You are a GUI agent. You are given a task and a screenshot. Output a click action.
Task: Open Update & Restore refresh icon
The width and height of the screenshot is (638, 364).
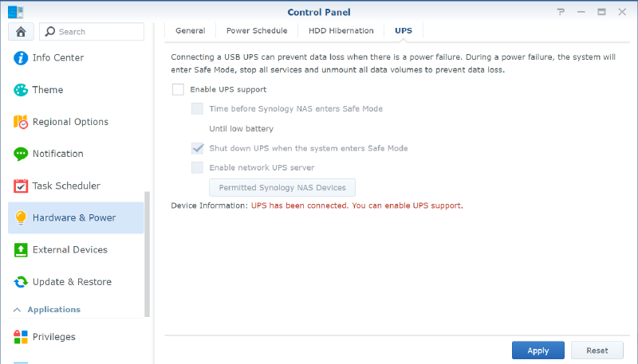click(20, 282)
